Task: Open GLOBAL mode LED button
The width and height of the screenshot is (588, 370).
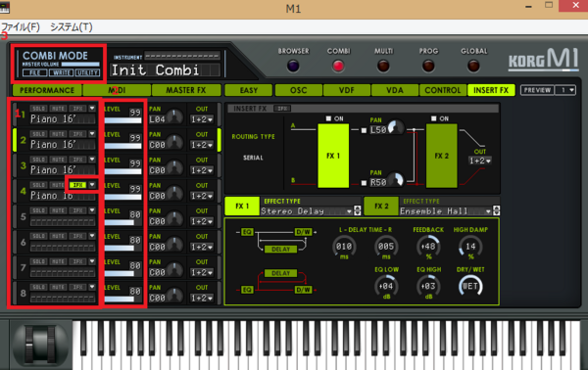Action: [x=473, y=67]
